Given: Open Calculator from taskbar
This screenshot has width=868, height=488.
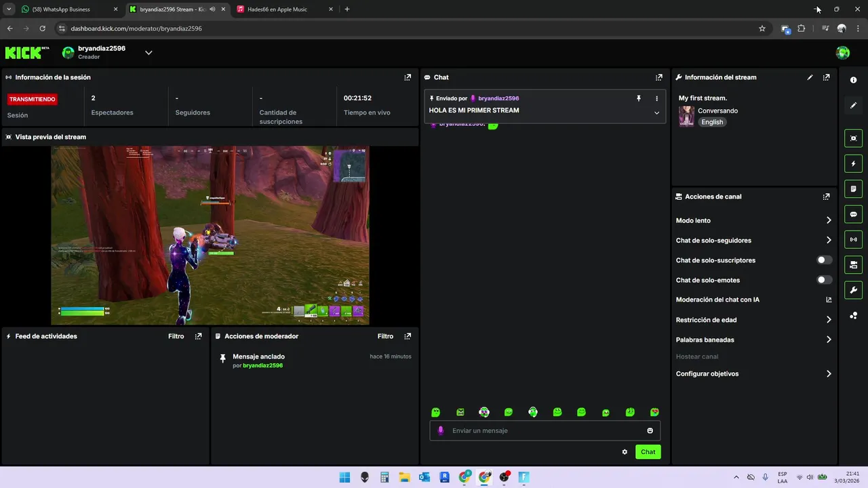Looking at the screenshot, I should (x=384, y=477).
